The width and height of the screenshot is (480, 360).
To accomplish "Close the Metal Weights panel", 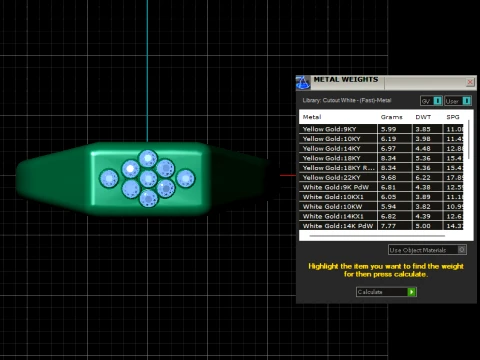I will (x=470, y=82).
